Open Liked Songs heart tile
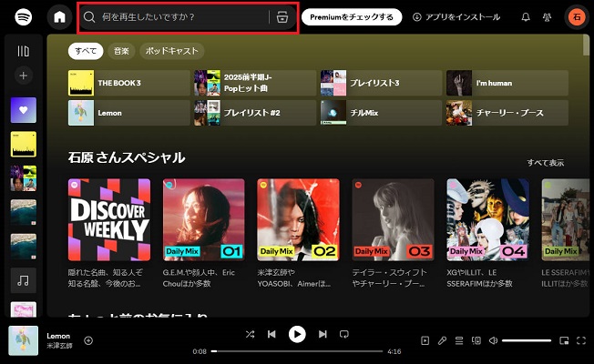The image size is (594, 364). coord(24,110)
